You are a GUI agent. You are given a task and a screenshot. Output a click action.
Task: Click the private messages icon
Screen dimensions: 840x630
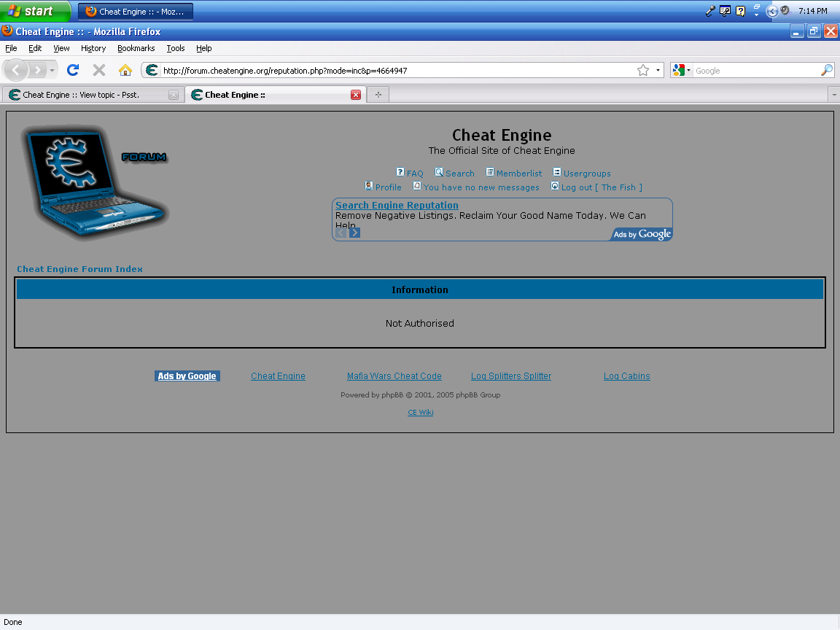pyautogui.click(x=417, y=186)
